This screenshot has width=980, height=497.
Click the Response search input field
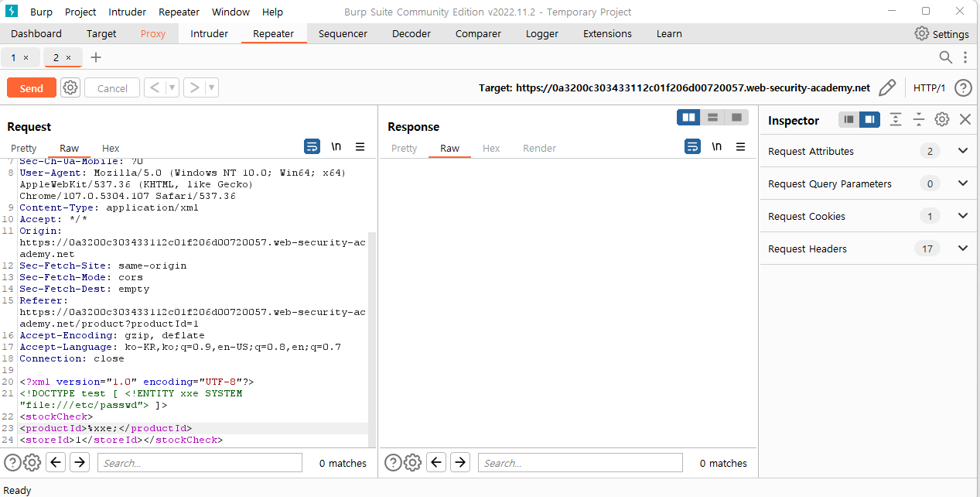pyautogui.click(x=580, y=463)
